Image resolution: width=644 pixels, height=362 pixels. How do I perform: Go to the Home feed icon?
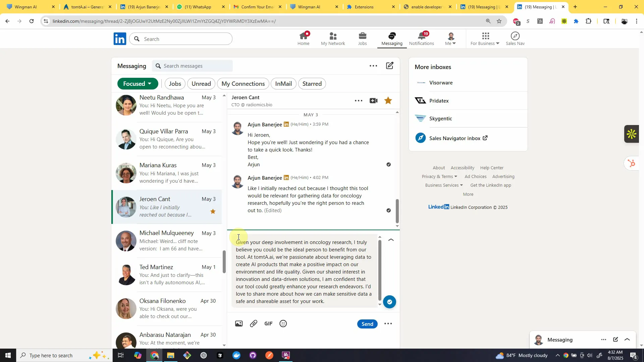pos(304,39)
